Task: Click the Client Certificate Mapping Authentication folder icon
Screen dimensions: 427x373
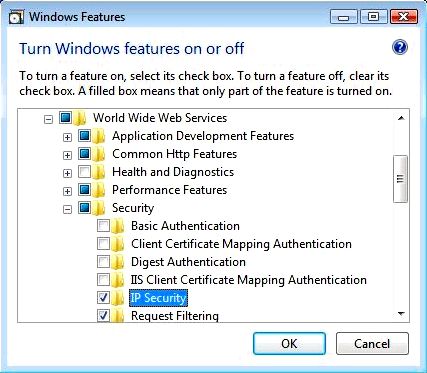Action: [x=118, y=244]
